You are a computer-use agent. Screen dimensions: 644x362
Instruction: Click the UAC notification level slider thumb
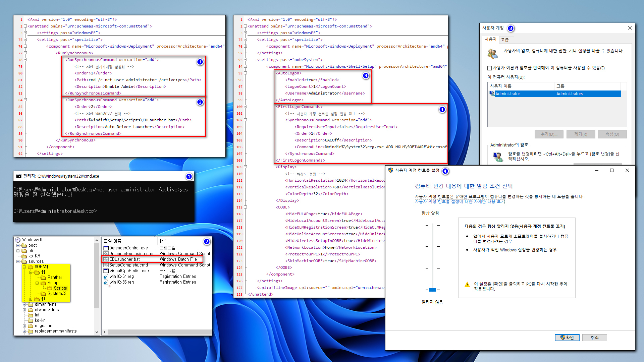(433, 290)
